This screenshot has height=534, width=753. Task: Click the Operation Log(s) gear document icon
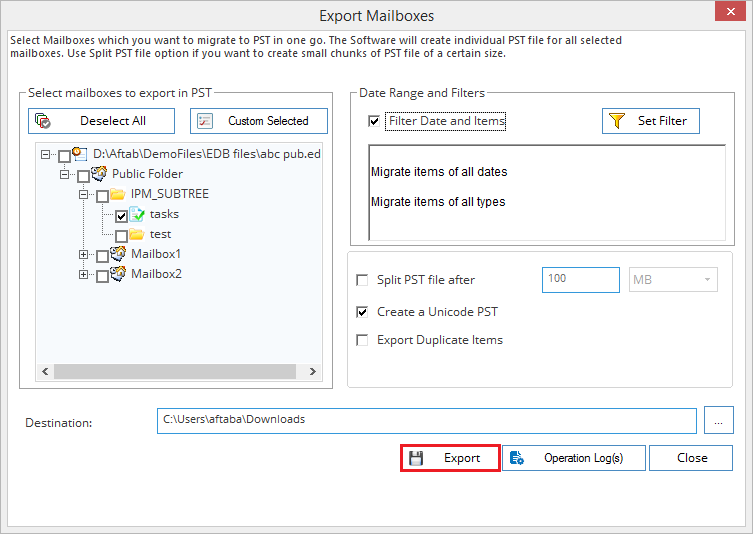[517, 458]
